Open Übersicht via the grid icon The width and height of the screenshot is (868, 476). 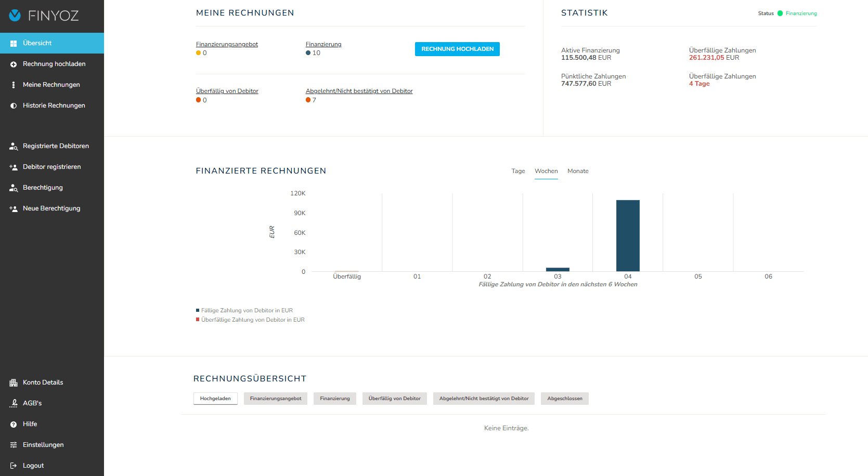13,43
